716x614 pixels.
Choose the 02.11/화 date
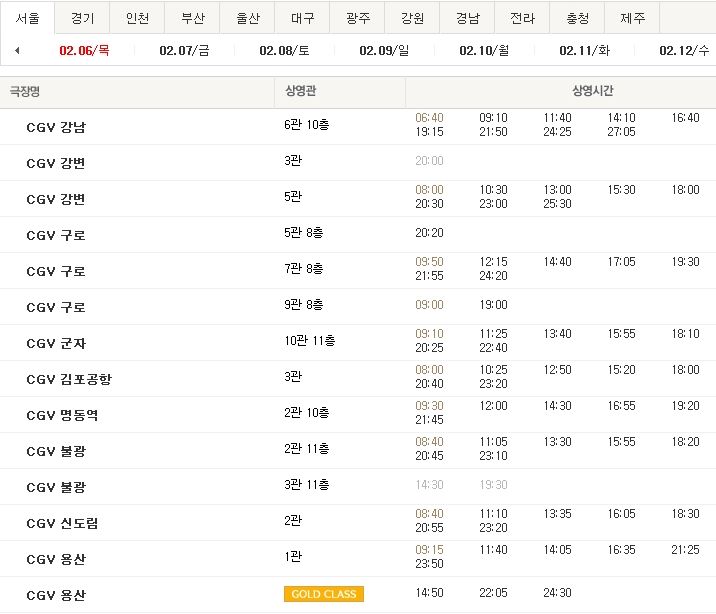(x=584, y=50)
